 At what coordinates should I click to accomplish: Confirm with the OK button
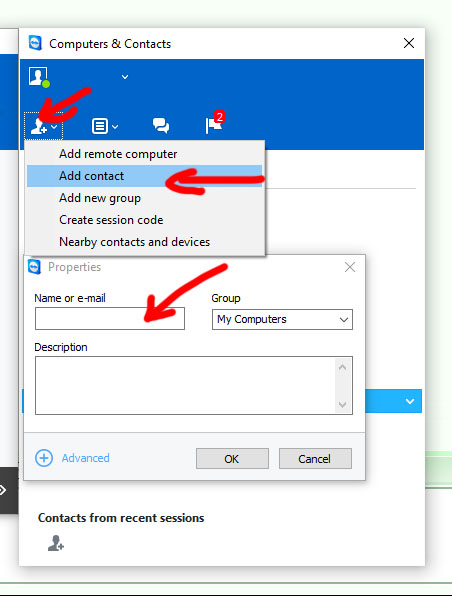click(x=232, y=458)
